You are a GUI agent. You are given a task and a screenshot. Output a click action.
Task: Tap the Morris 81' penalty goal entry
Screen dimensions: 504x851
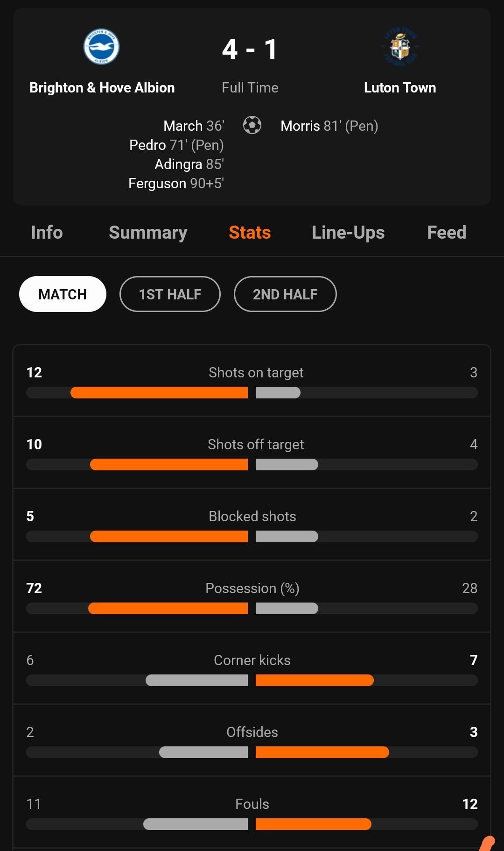329,126
